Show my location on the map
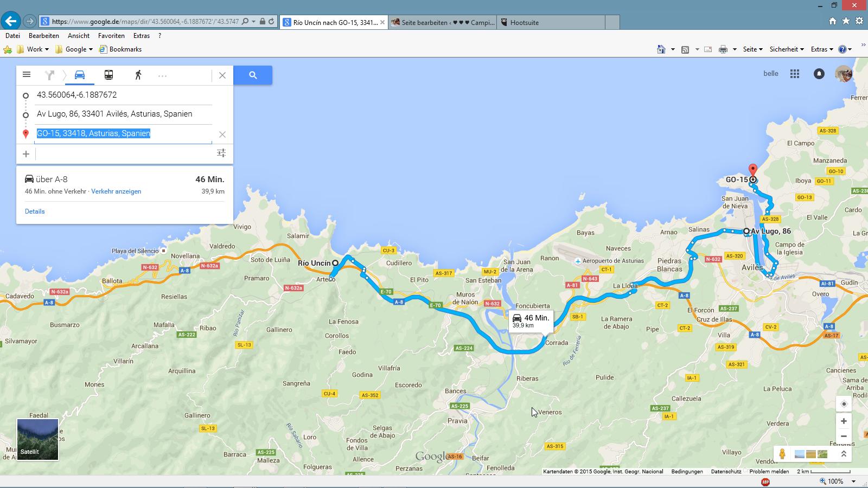 click(844, 404)
